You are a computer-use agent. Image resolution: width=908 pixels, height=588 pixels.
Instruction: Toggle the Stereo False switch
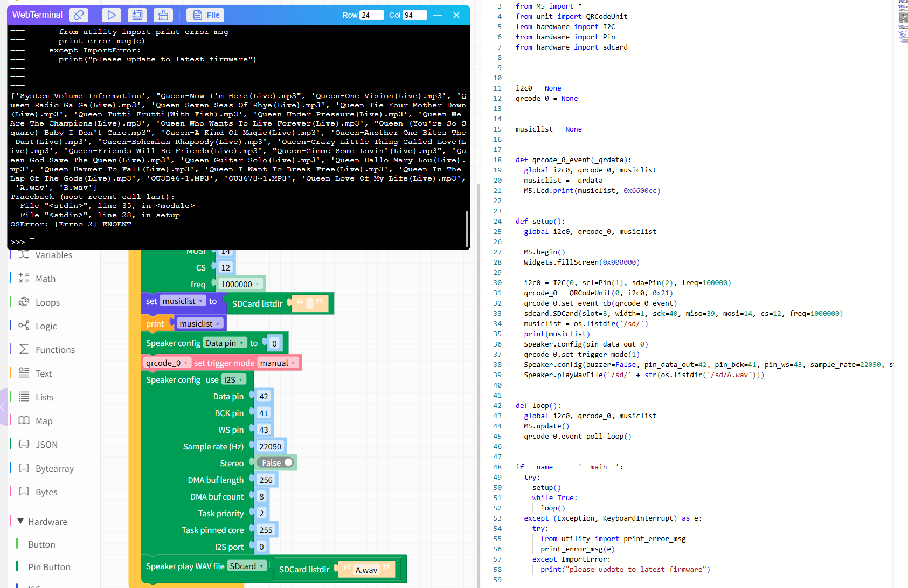(275, 462)
